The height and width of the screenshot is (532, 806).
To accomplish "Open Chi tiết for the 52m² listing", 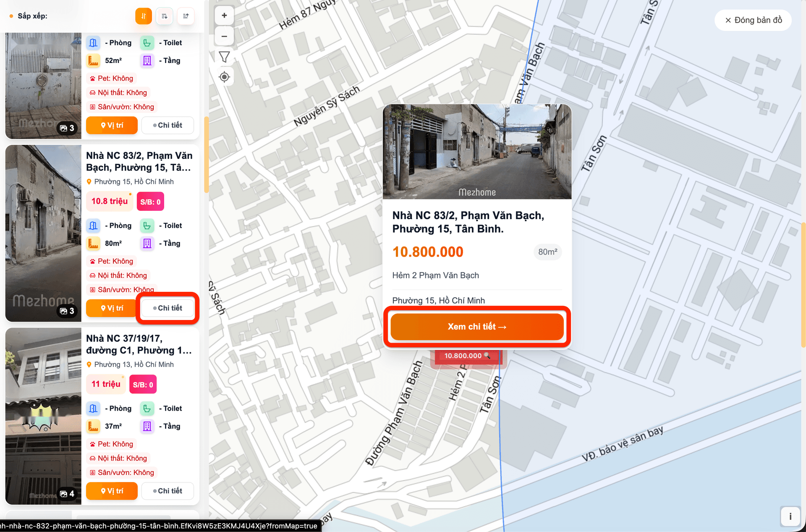I will (167, 125).
